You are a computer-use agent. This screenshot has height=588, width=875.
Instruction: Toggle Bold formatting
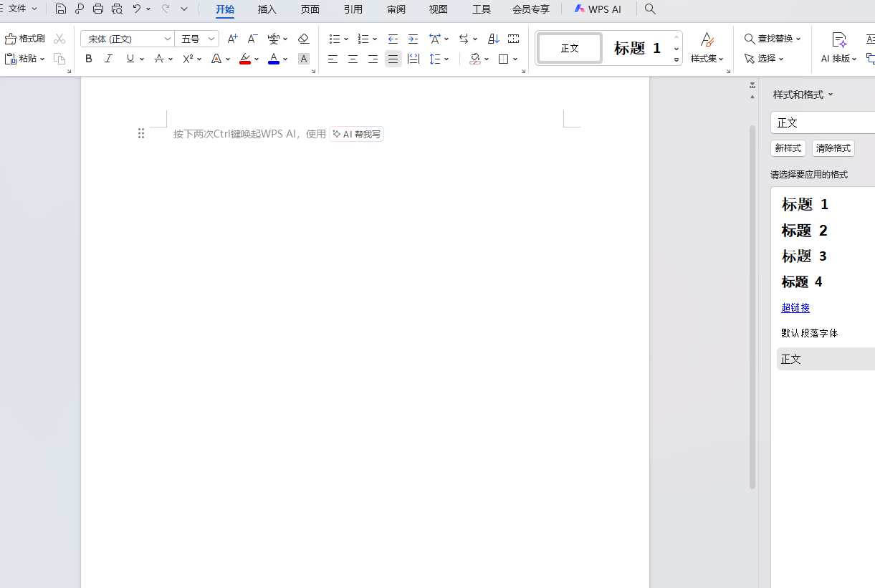tap(89, 59)
